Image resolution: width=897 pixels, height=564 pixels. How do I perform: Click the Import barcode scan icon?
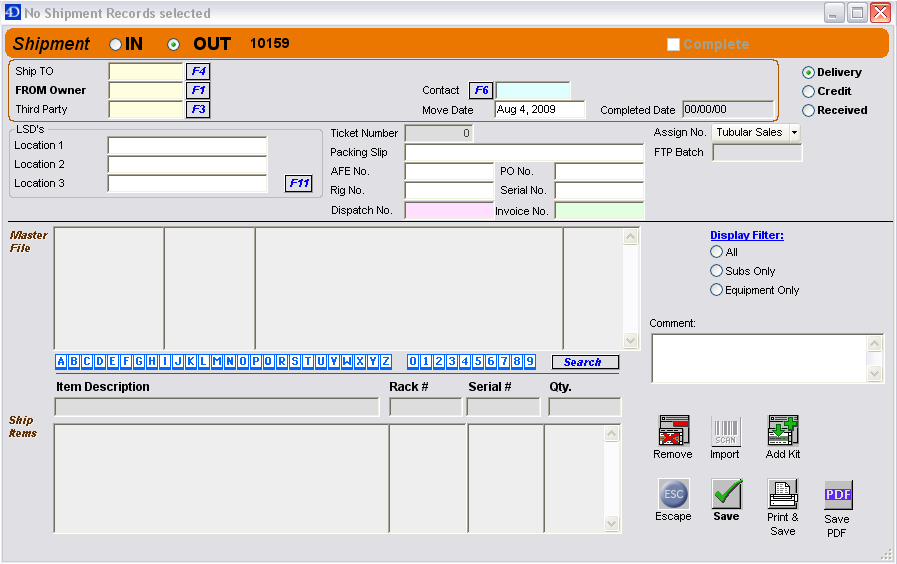[725, 431]
